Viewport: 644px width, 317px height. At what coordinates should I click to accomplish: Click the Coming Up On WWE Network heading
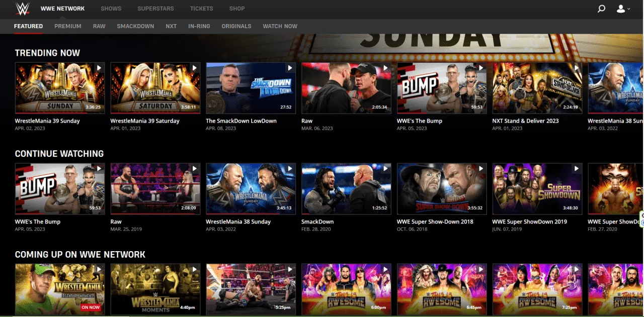[80, 255]
